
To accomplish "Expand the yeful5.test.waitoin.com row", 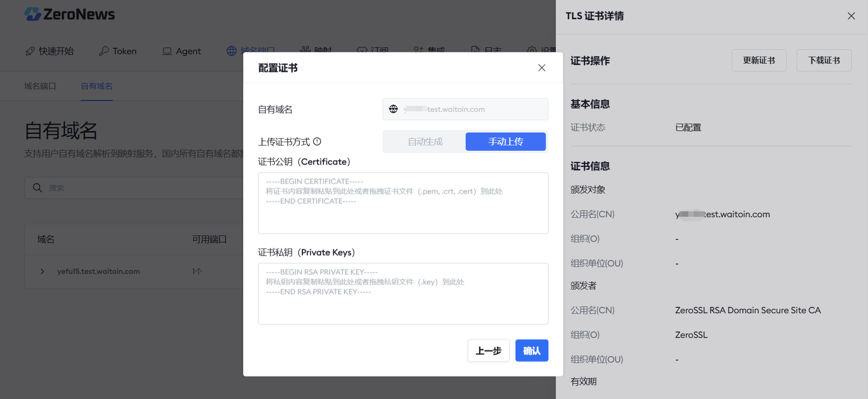I will (42, 271).
